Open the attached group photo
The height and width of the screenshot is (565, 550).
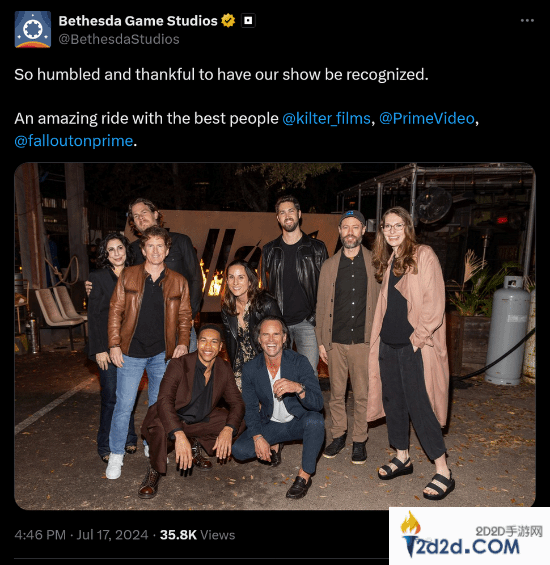pos(275,336)
